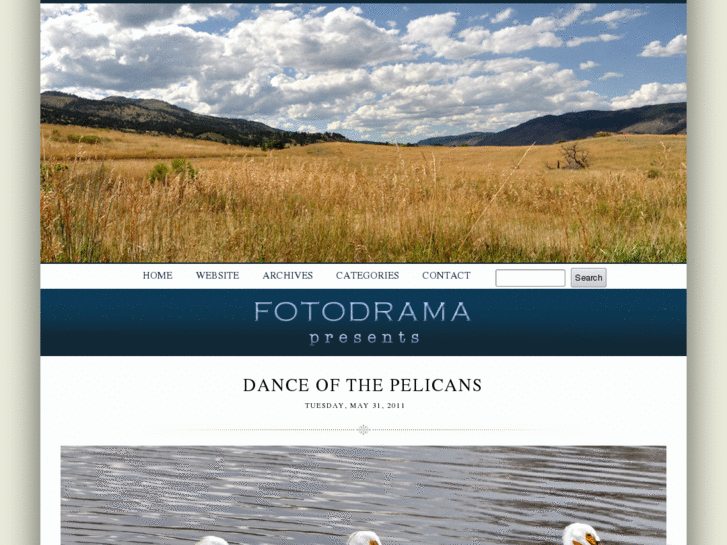The image size is (727, 545).
Task: Click the pelican water photo
Action: click(364, 495)
